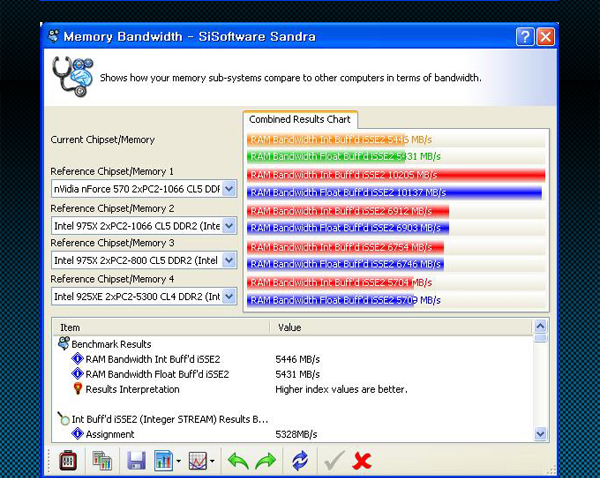Open dropdown arrow beside bar chart icon
The height and width of the screenshot is (478, 600).
click(178, 461)
